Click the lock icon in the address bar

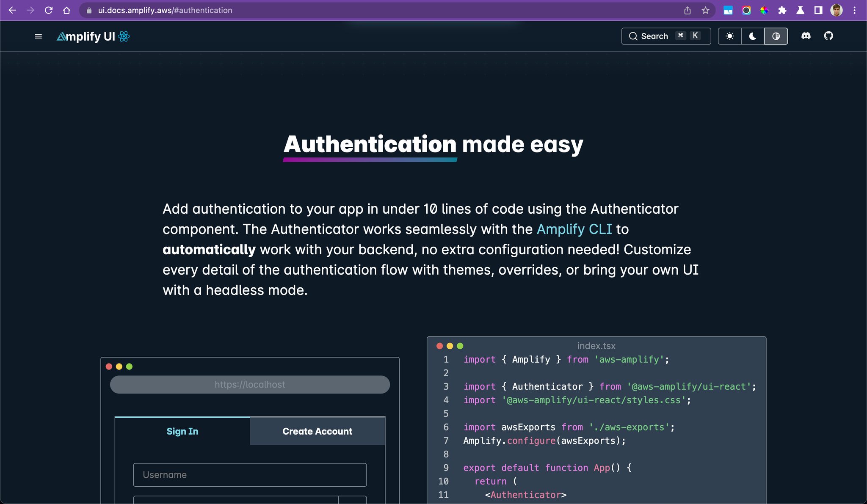click(x=89, y=11)
